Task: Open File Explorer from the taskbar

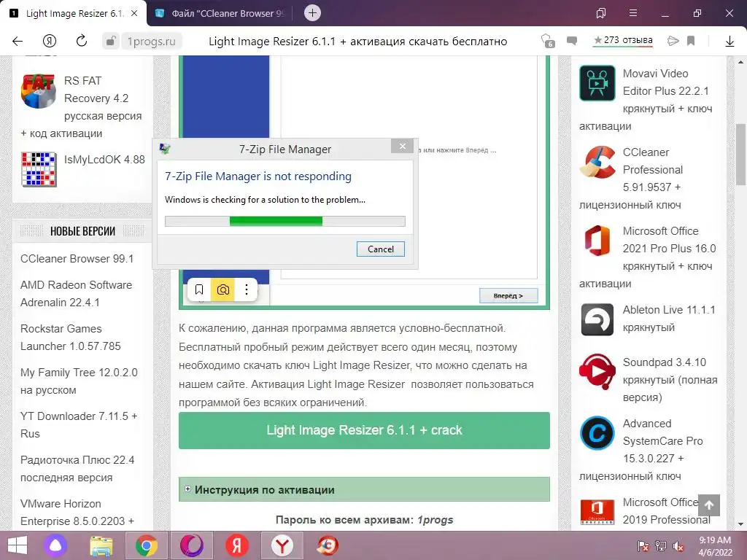Action: tap(101, 546)
